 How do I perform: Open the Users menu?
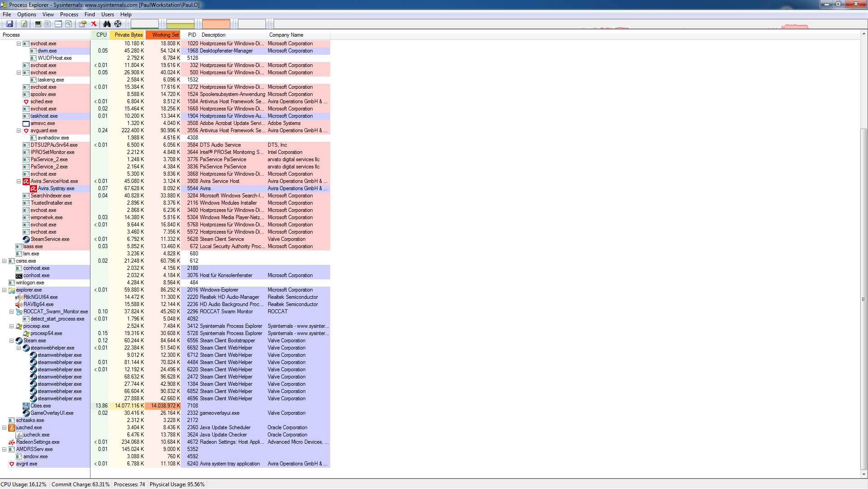point(108,14)
